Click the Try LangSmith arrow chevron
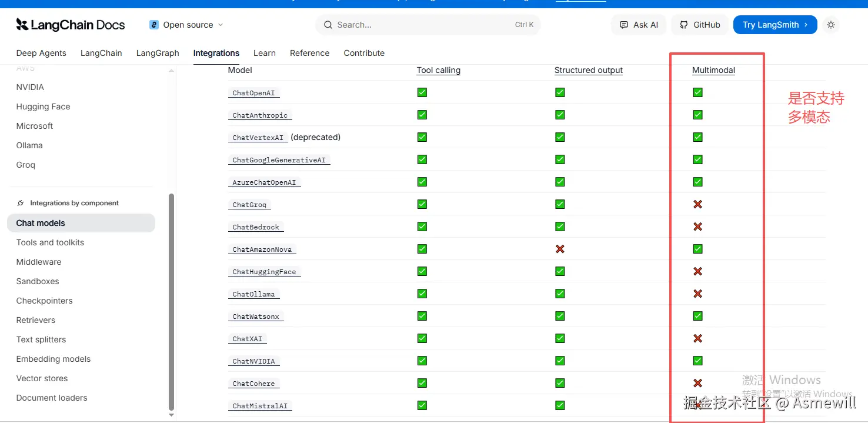This screenshot has height=423, width=868. [806, 25]
